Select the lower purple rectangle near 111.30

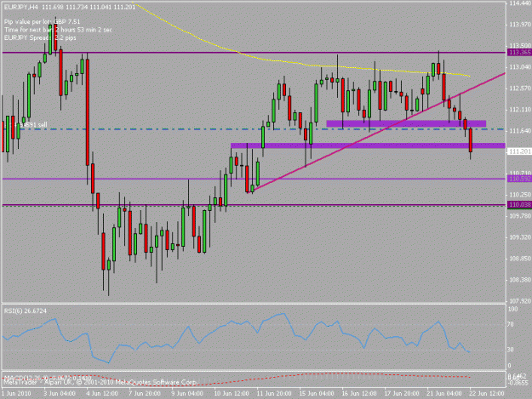click(x=368, y=145)
